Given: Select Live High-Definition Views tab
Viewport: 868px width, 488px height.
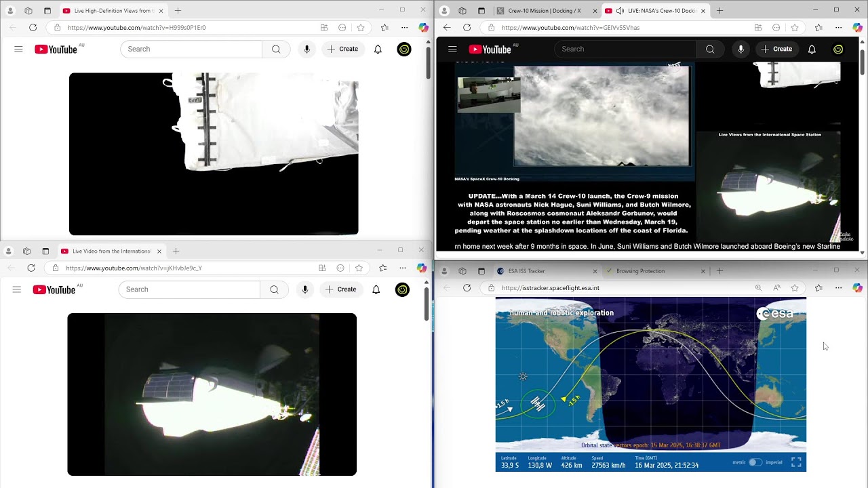Looking at the screenshot, I should (x=113, y=11).
